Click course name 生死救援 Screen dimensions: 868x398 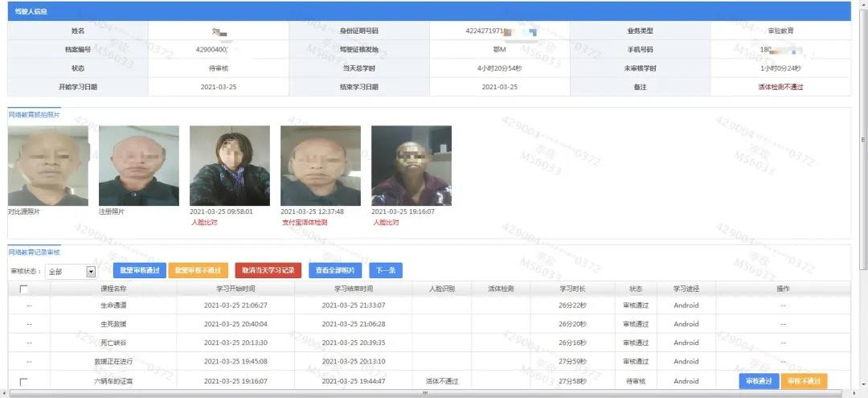pos(113,324)
